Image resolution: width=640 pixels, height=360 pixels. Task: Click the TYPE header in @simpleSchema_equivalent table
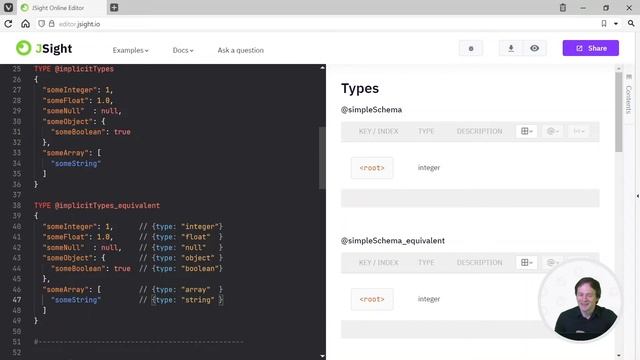(426, 262)
